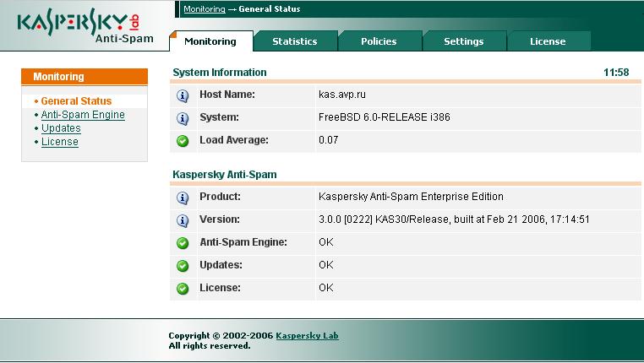This screenshot has height=363, width=644.
Task: Click the Monitoring breadcrumb link
Action: coord(205,9)
